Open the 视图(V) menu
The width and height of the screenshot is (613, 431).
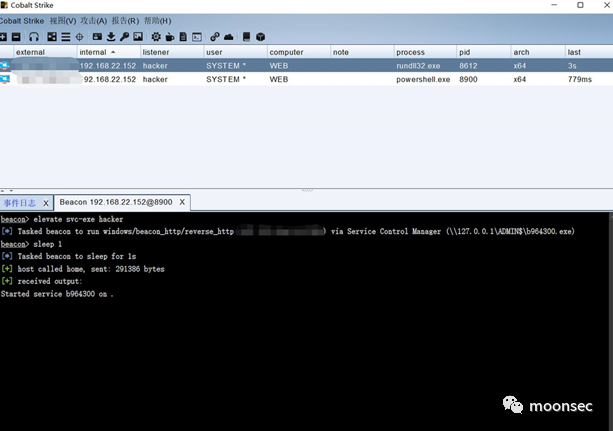63,21
